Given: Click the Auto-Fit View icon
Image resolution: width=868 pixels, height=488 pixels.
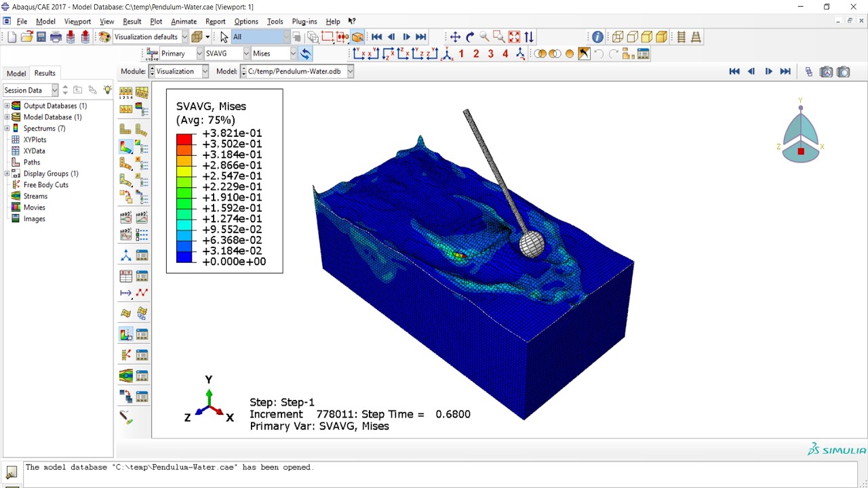Looking at the screenshot, I should 514,37.
